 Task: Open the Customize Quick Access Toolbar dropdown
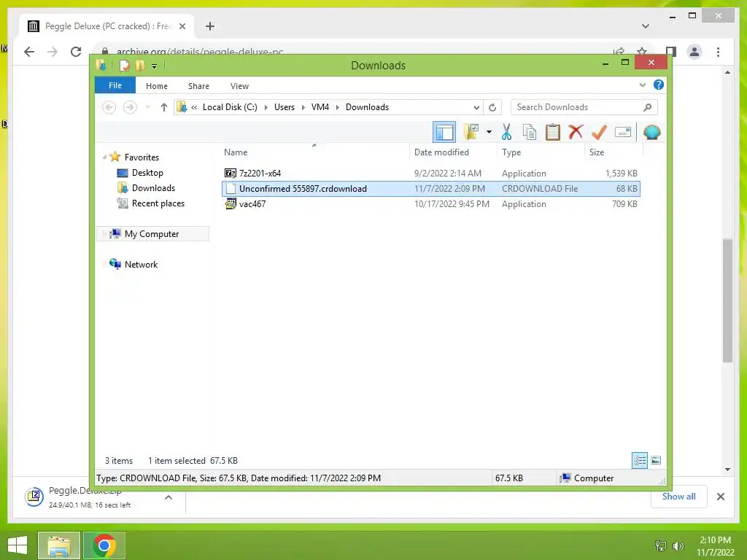point(155,66)
